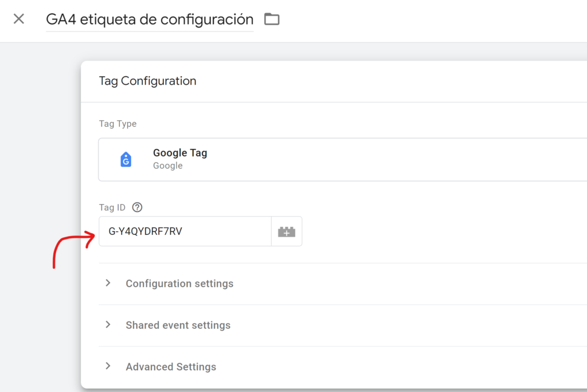Click the Tag Type label
Screen dimensions: 587x392
118,124
